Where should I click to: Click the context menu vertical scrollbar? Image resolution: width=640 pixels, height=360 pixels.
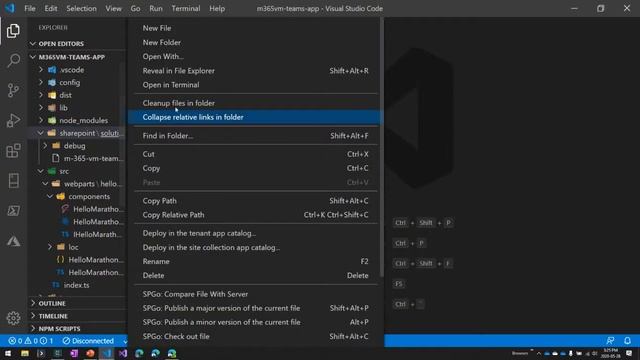pyautogui.click(x=382, y=148)
